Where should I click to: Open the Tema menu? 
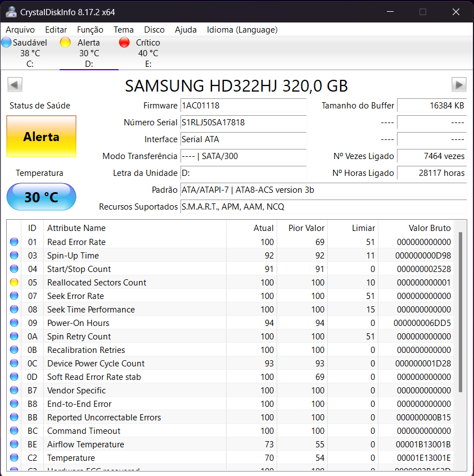coord(124,30)
